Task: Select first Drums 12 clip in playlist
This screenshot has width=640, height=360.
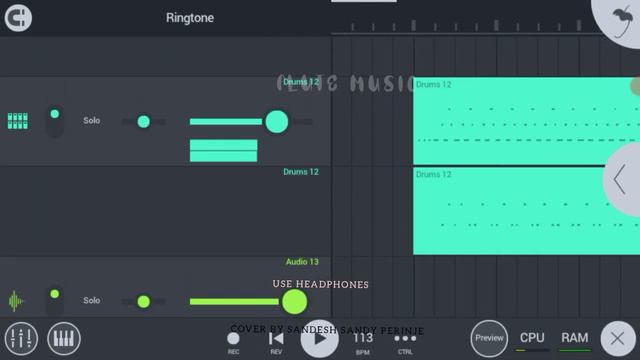Action: point(527,121)
